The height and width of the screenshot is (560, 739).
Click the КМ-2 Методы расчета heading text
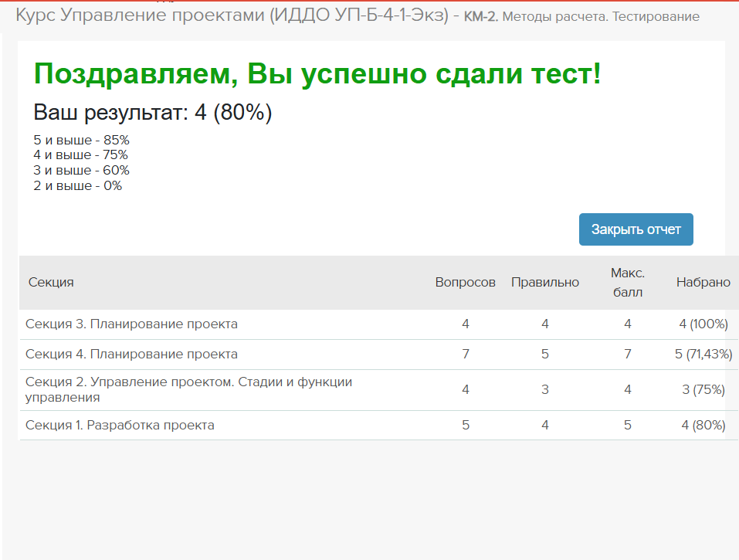point(581,16)
